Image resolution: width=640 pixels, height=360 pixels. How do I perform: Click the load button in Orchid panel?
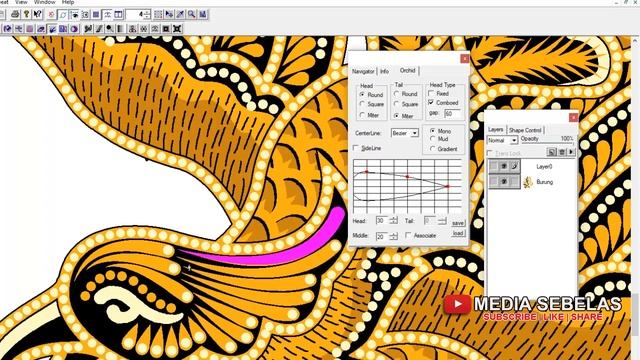458,233
